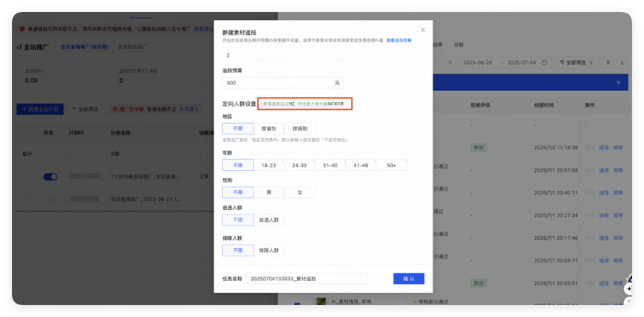644x317 pixels.
Task: Open 全部筛选 with badge 1
Action: tap(577, 62)
